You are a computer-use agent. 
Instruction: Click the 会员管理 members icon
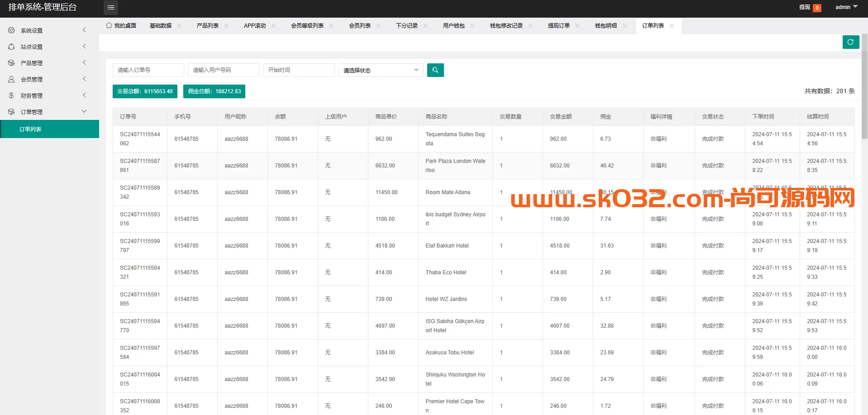(x=11, y=79)
